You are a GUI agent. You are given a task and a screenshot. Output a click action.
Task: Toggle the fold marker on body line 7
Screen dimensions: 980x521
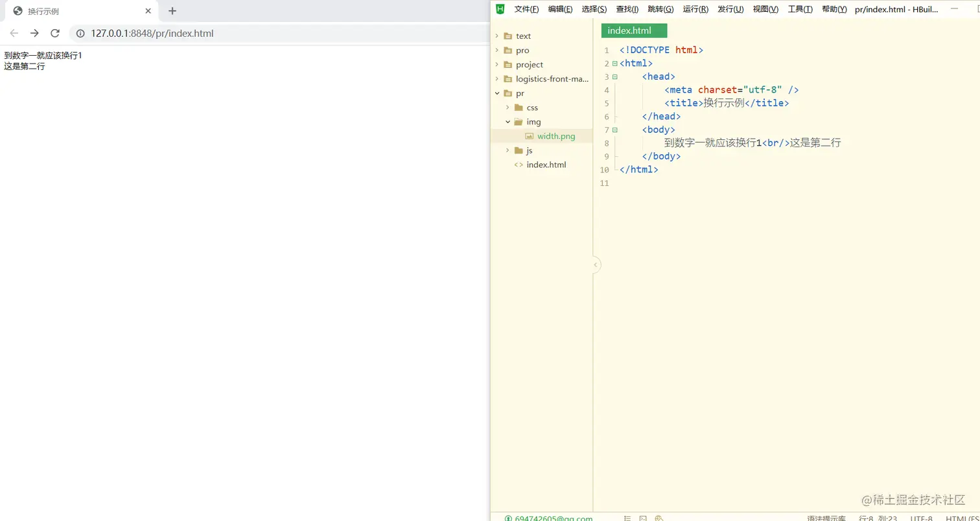[614, 130]
